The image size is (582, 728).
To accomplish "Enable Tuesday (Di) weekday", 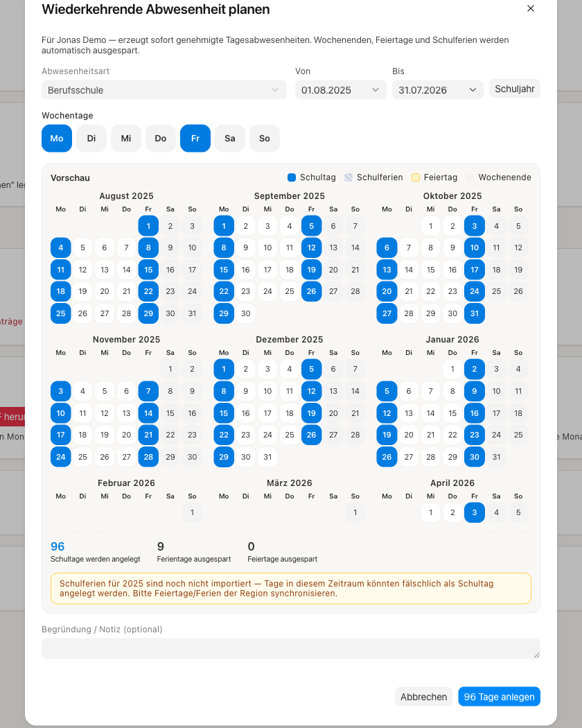I will [x=91, y=139].
